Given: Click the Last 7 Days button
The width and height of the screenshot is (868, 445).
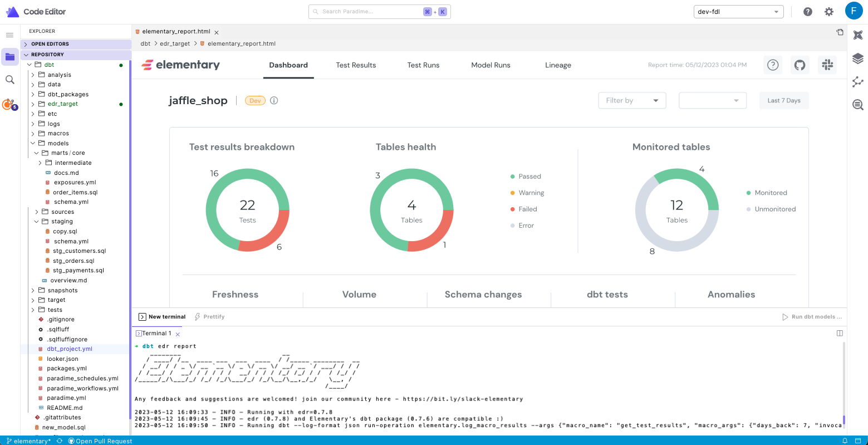Looking at the screenshot, I should [783, 101].
